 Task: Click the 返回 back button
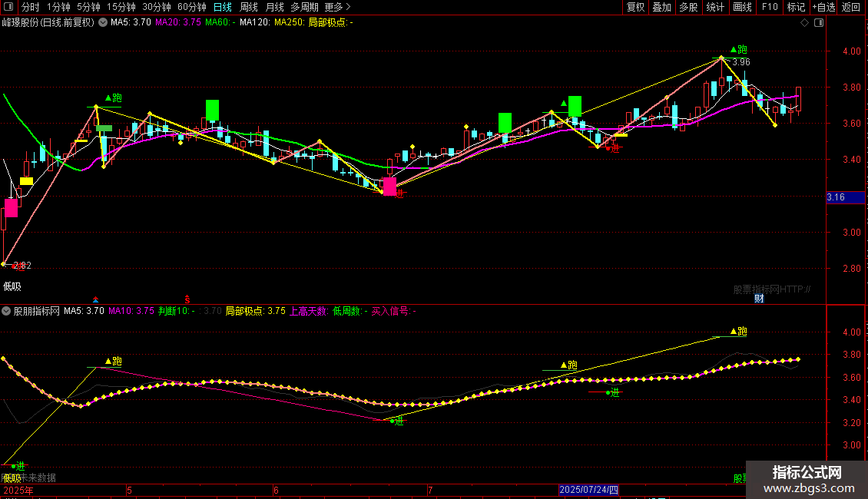pyautogui.click(x=851, y=7)
